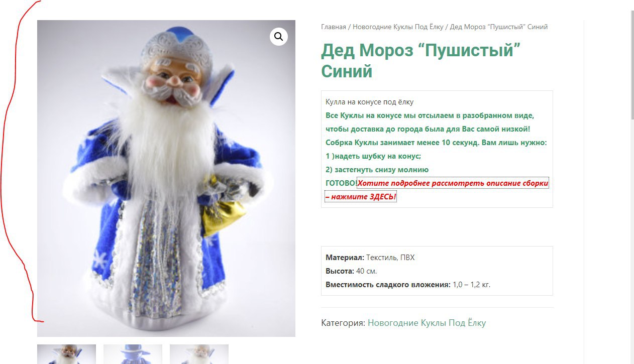The width and height of the screenshot is (634, 364).
Task: Click the Высота: 40 см. line
Action: pyautogui.click(x=351, y=271)
